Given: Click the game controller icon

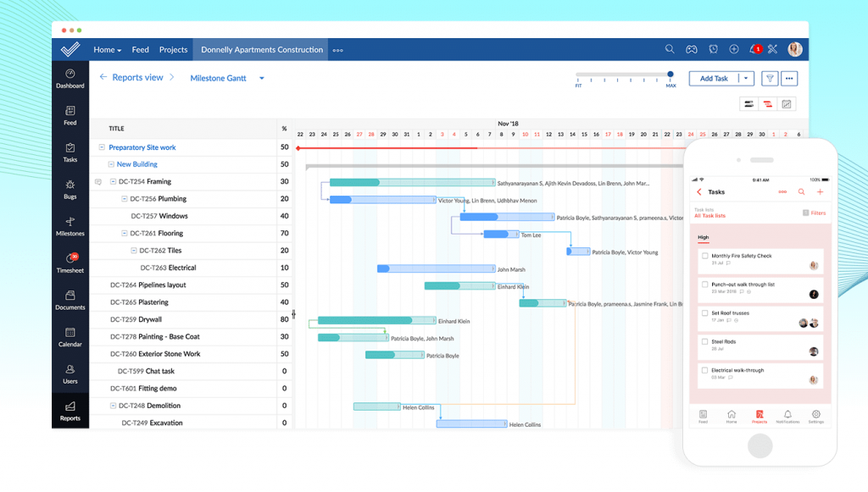Looking at the screenshot, I should click(x=692, y=50).
